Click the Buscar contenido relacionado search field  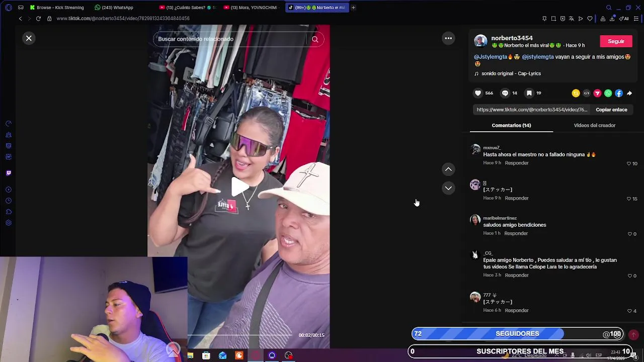(230, 39)
